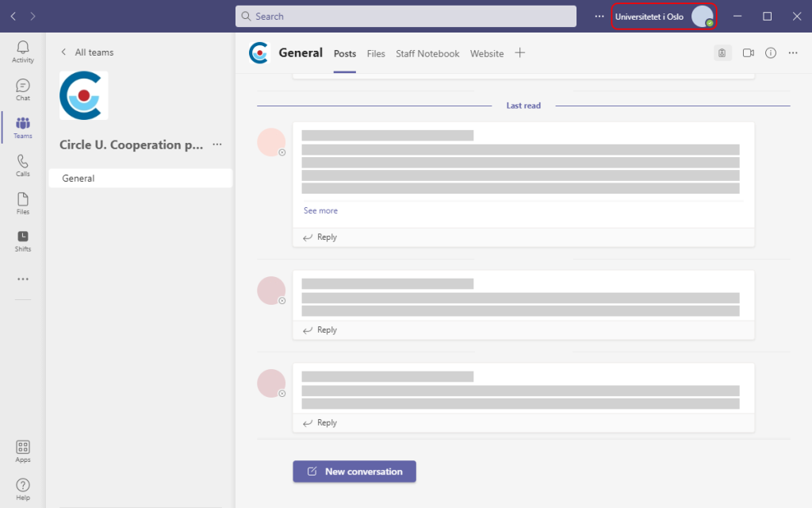
Task: Open channel more options ellipsis in header
Action: coord(793,53)
